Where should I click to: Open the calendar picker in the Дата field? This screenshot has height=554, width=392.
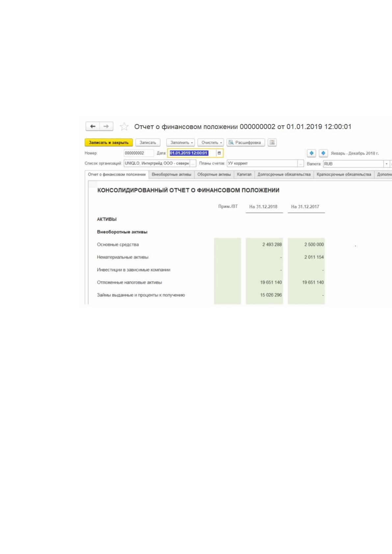(219, 153)
